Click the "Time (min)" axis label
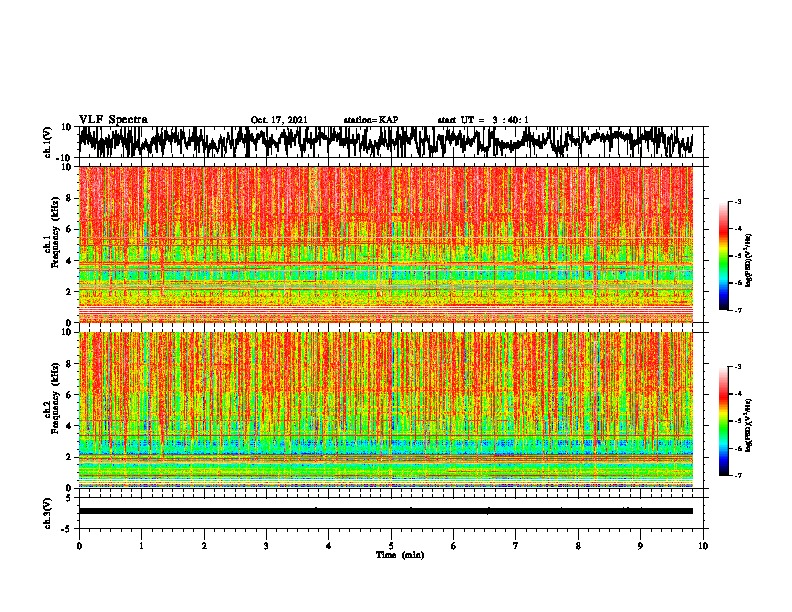The image size is (792, 612). pyautogui.click(x=400, y=555)
